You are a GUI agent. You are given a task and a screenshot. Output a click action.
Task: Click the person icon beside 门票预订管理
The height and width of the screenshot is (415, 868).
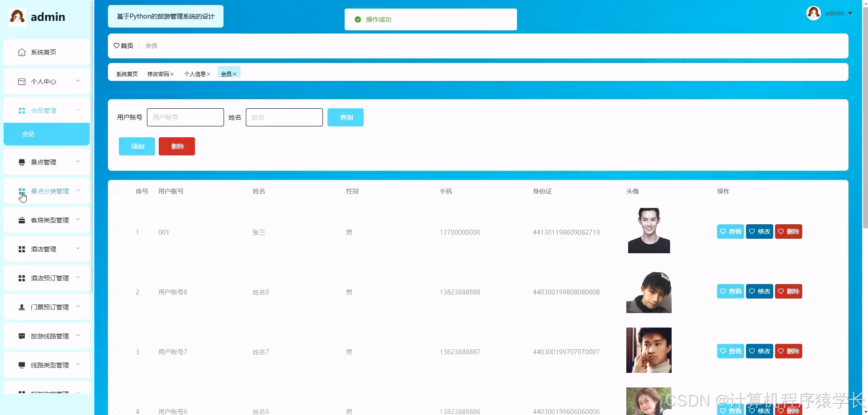(21, 307)
